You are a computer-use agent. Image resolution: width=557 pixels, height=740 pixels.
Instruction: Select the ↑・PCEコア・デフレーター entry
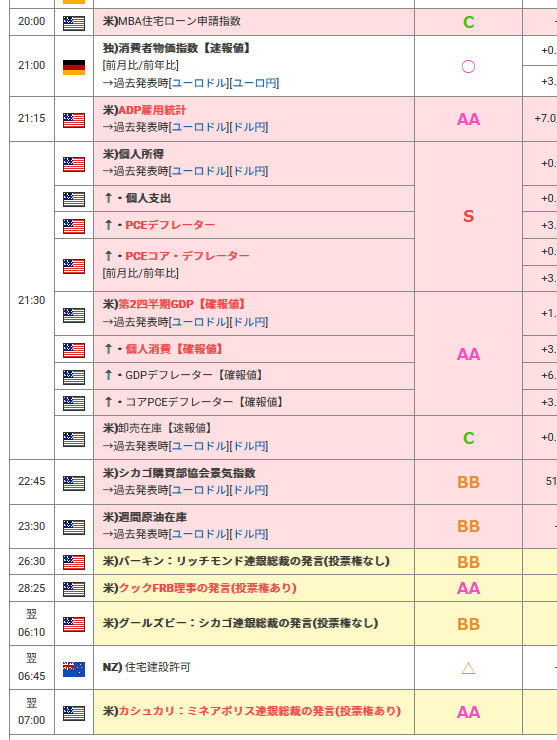(x=177, y=256)
